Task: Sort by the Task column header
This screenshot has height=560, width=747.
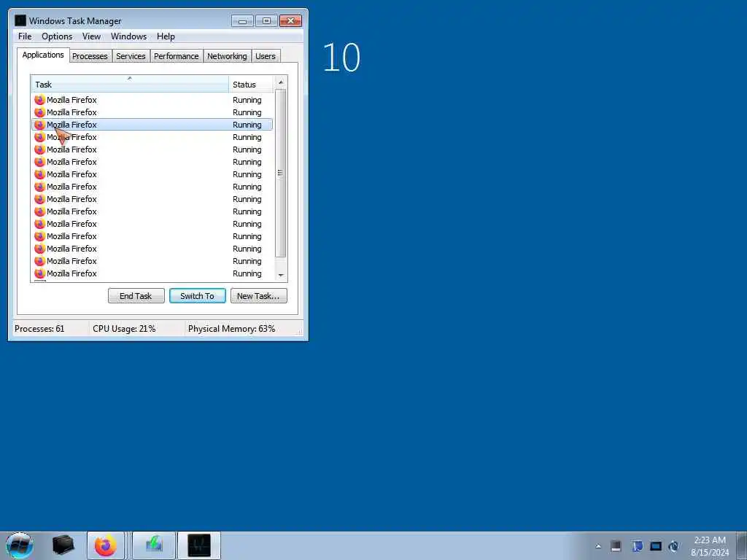Action: 130,85
